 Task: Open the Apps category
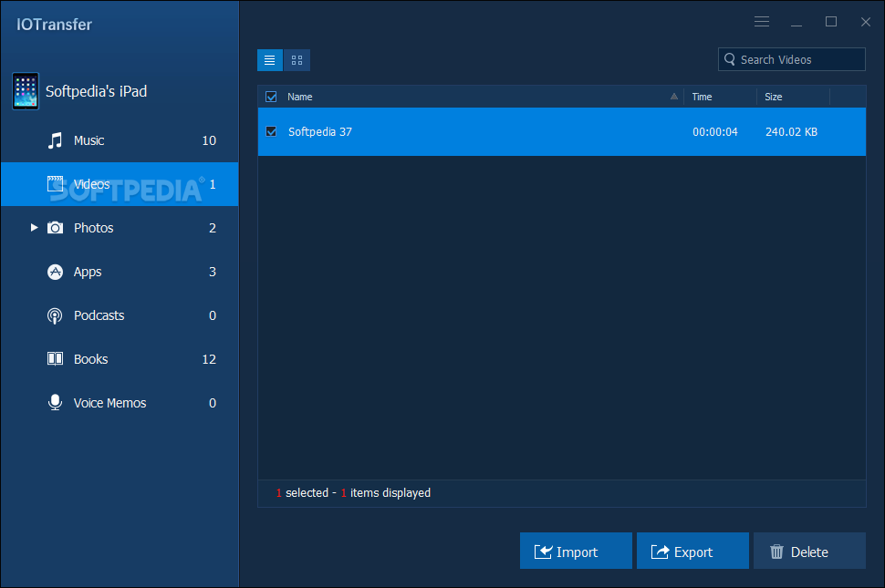tap(120, 272)
